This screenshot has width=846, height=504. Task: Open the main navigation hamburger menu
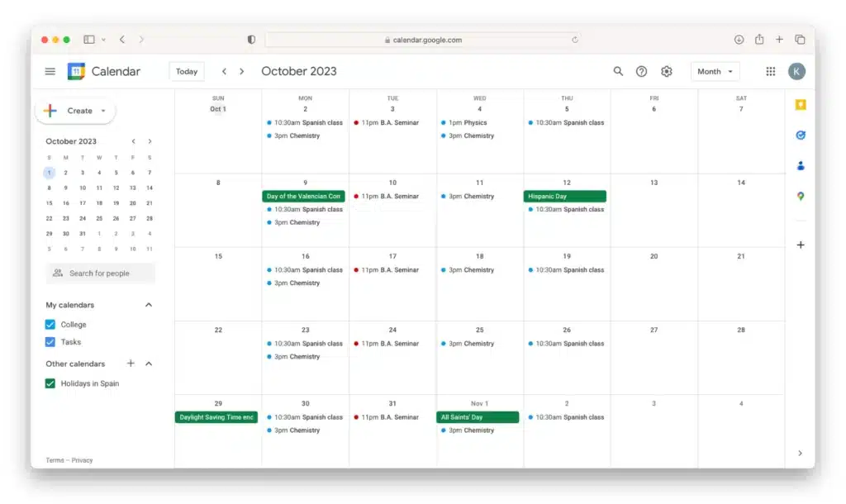click(x=50, y=71)
